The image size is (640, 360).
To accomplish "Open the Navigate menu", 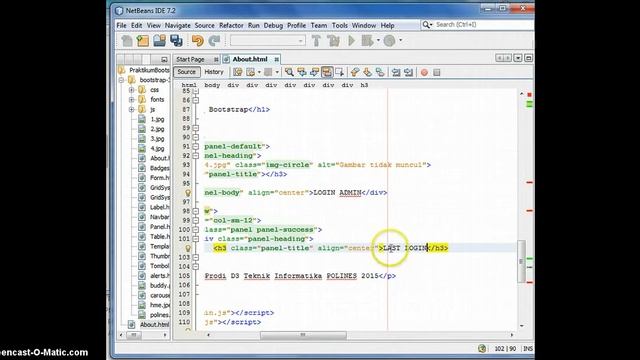I will [x=178, y=25].
